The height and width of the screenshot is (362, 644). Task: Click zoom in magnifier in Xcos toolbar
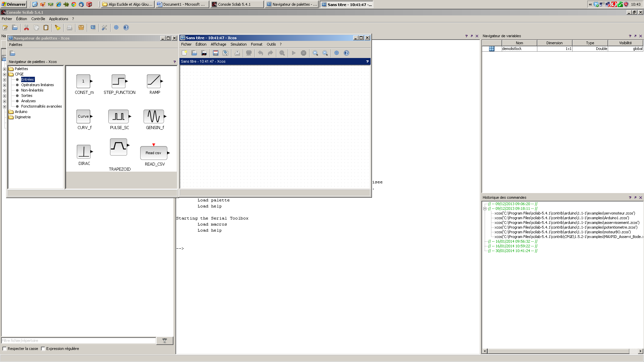pyautogui.click(x=315, y=53)
